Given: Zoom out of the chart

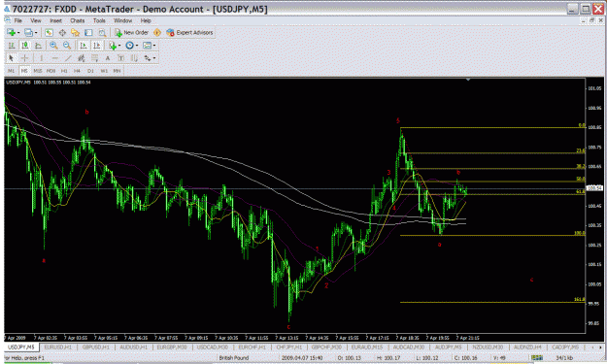Looking at the screenshot, I should pyautogui.click(x=67, y=46).
